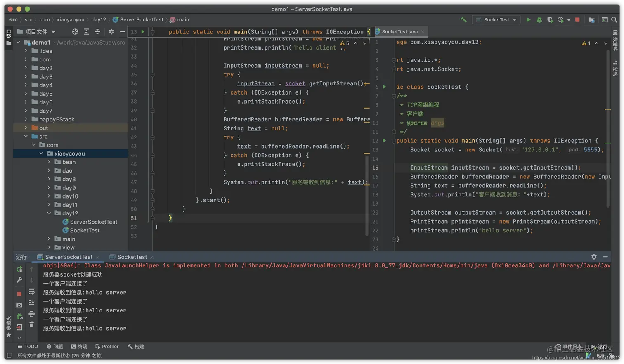Image resolution: width=624 pixels, height=364 pixels.
Task: Rerun ServerSocketTest in the run panel
Action: (19, 269)
